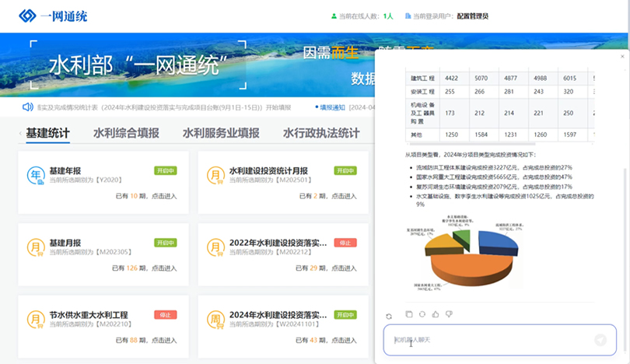
Task: Click the thumbs down icon in chat
Action: click(x=449, y=314)
